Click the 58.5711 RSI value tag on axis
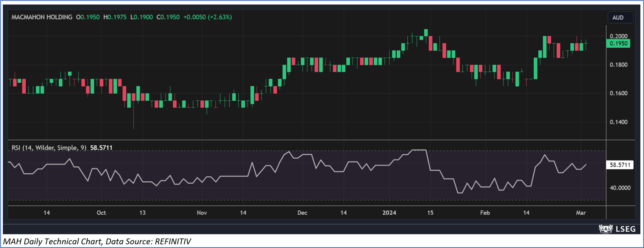 [620, 165]
